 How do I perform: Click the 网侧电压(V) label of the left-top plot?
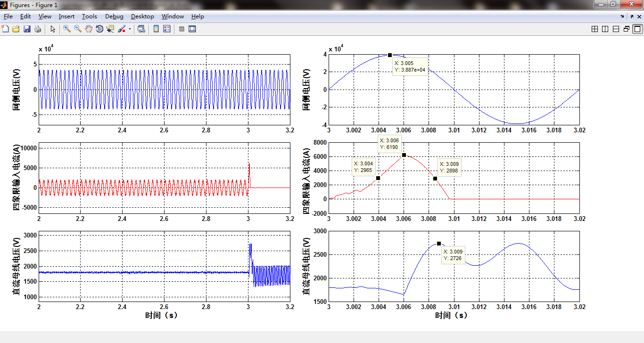(17, 90)
